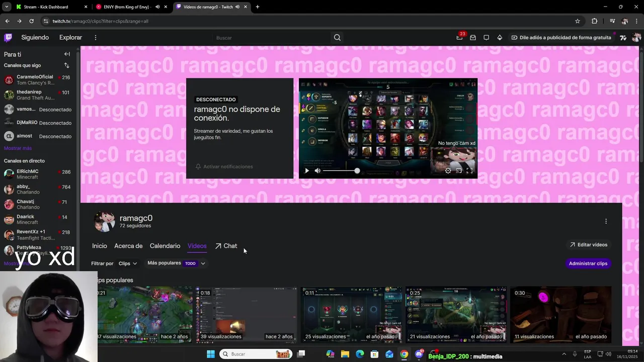This screenshot has width=644, height=362.
Task: Adjust the video player volume slider
Action: point(341,170)
